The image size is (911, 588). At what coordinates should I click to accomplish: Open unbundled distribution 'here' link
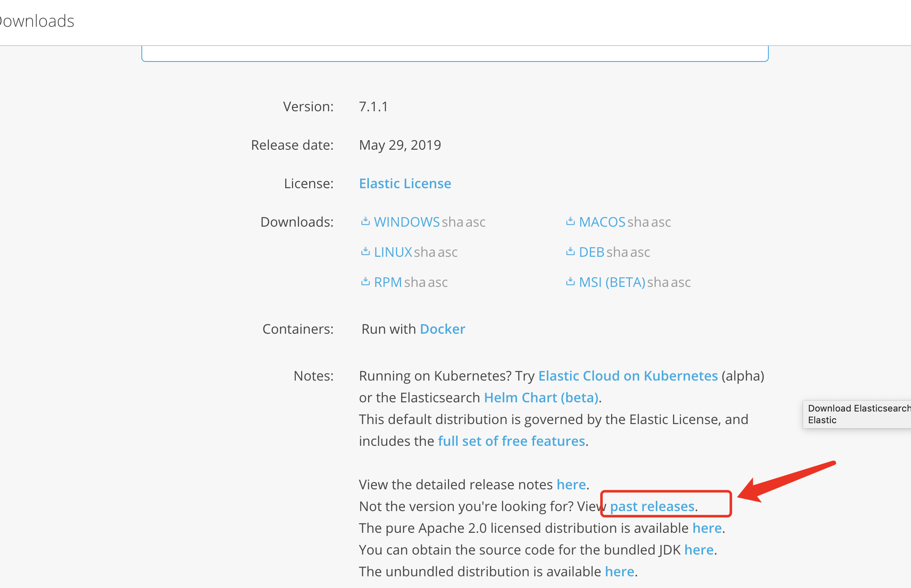point(620,572)
